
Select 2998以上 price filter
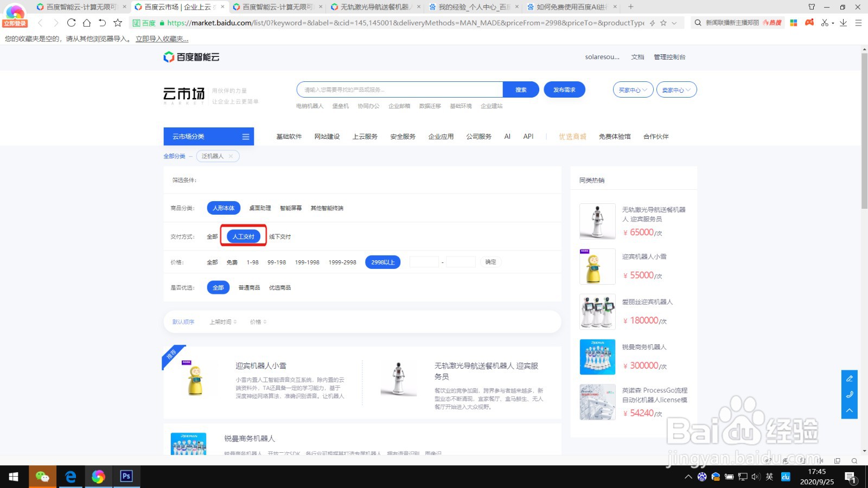pos(383,262)
